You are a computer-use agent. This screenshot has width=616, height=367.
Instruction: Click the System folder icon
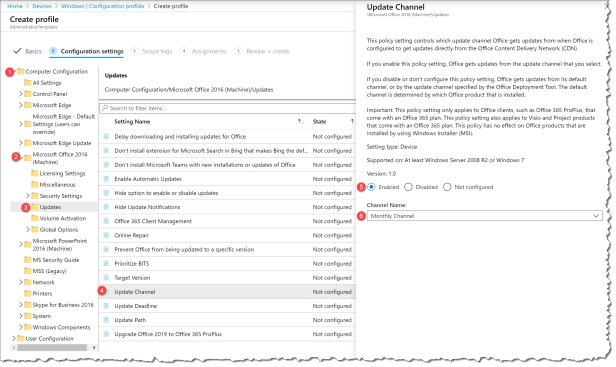point(28,316)
